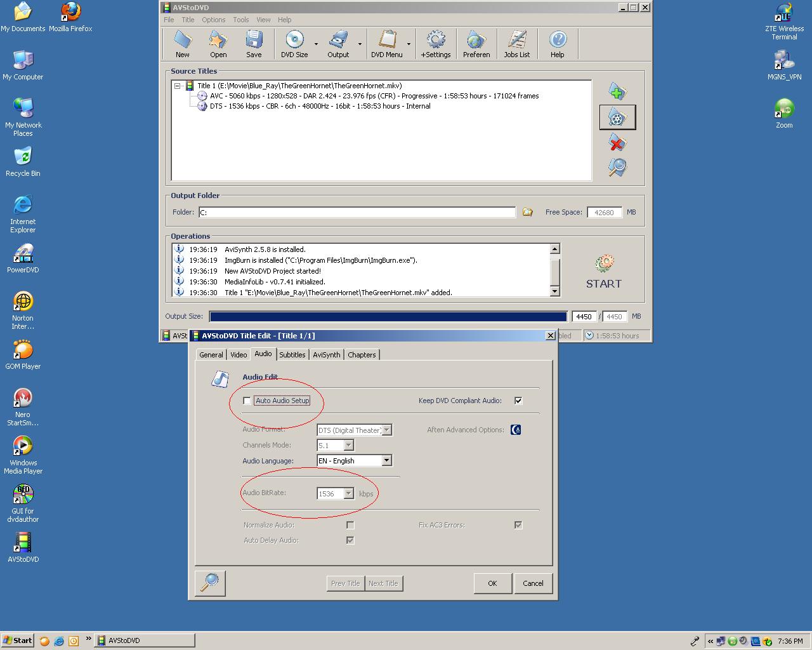812x650 pixels.
Task: Open the View menu
Action: [263, 20]
